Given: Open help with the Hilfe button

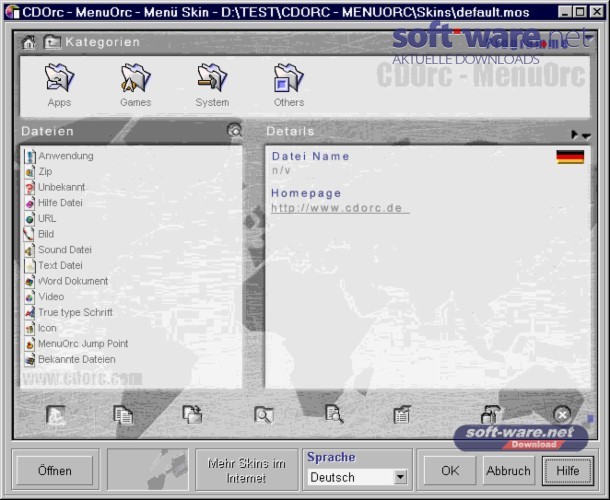Looking at the screenshot, I should click(568, 470).
